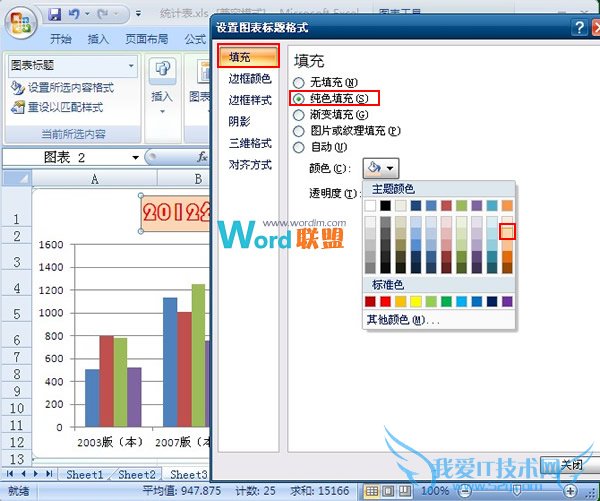This screenshot has width=600, height=501.
Task: Pick standard dark red color swatch
Action: pos(370,301)
